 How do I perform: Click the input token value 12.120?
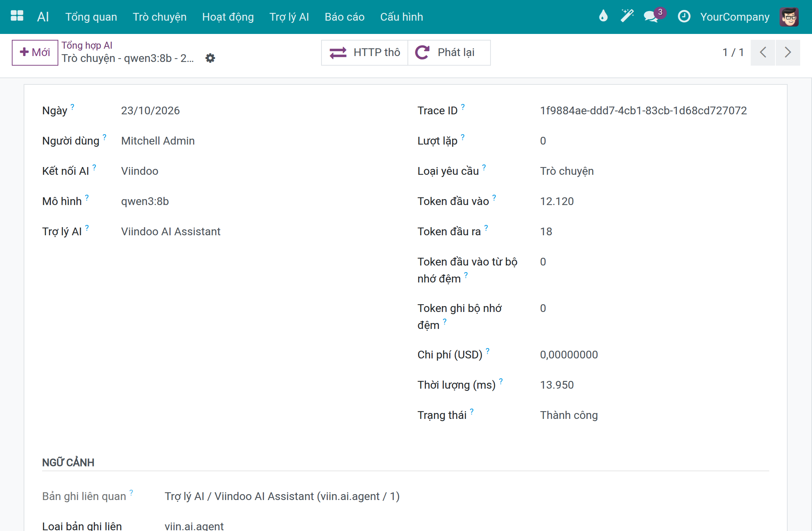(557, 201)
